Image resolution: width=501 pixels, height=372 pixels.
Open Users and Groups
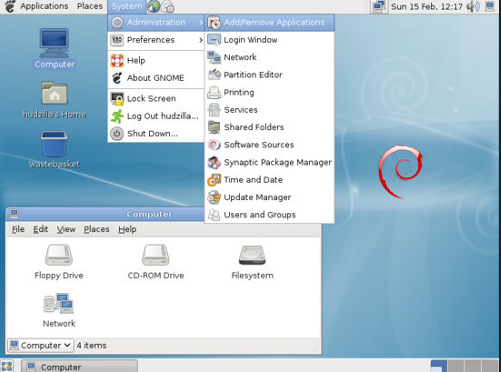pos(270,215)
